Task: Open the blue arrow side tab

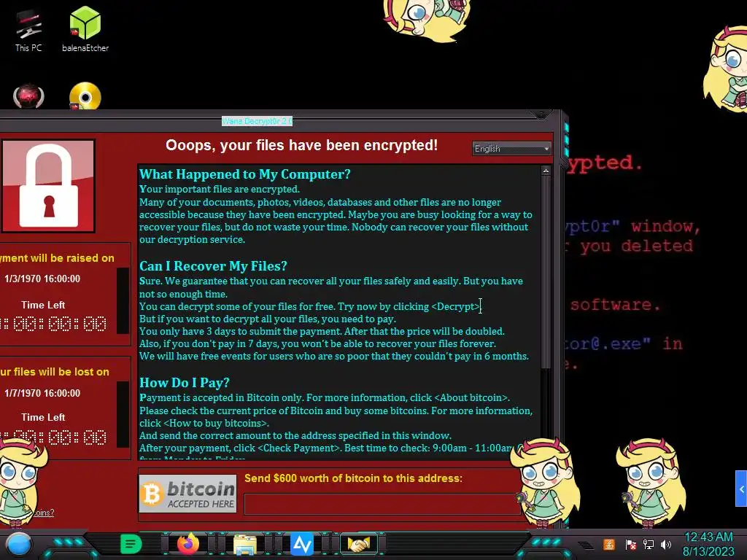Action: (741, 489)
